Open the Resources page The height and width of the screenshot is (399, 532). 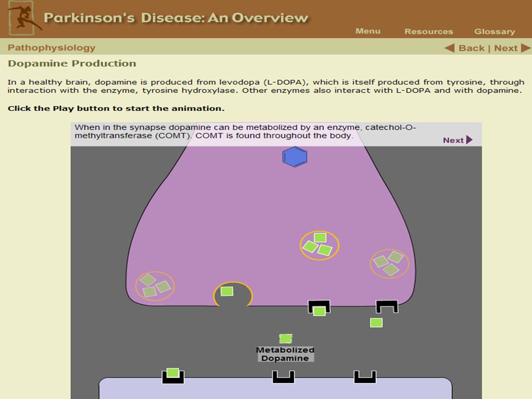[x=428, y=32]
